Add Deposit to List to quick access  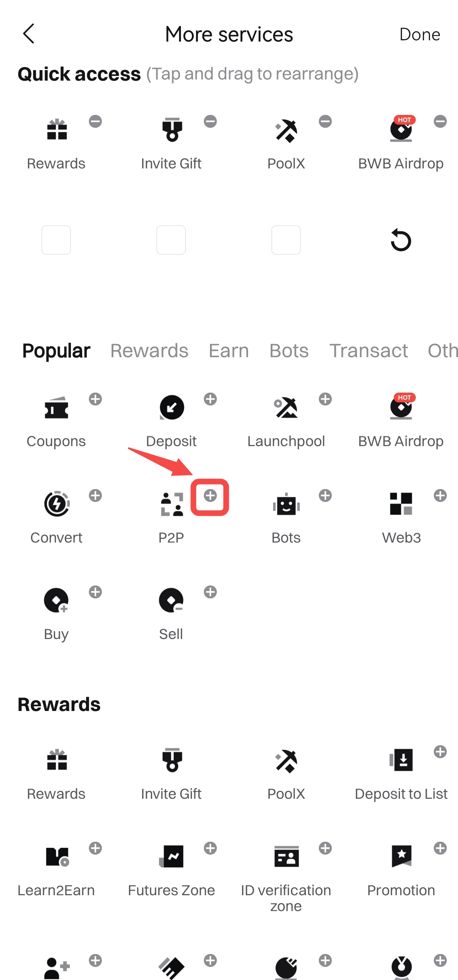coord(440,752)
